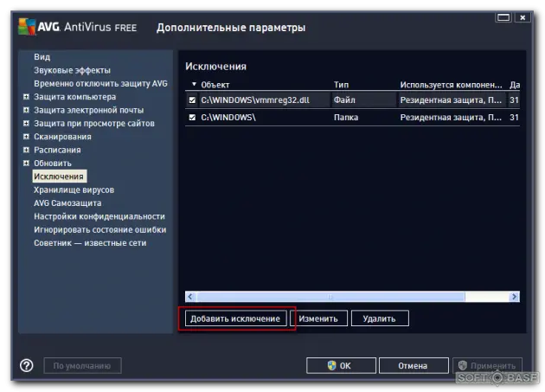Click the scrollbar right arrow

pos(514,297)
